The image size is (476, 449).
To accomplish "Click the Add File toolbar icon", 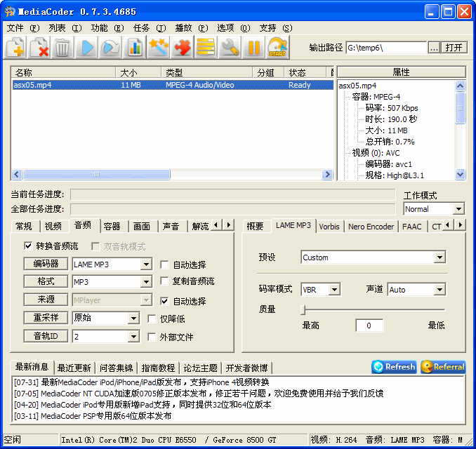I will pyautogui.click(x=15, y=47).
